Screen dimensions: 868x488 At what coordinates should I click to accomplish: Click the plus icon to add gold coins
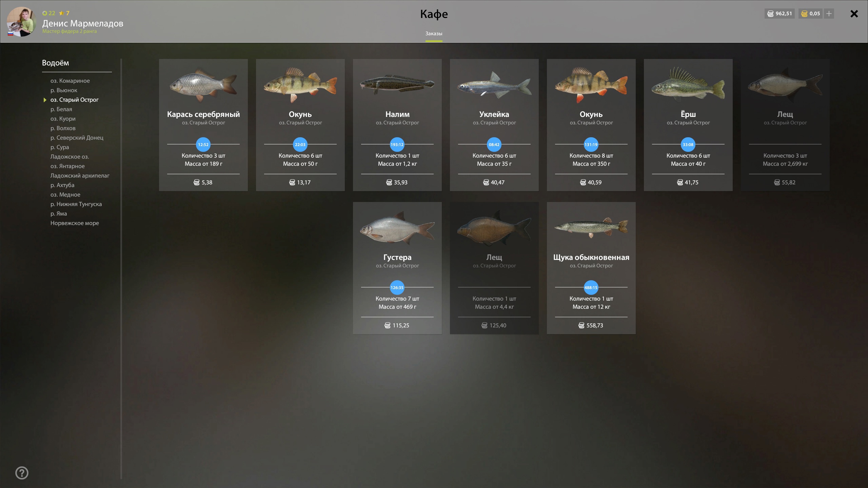pos(829,14)
